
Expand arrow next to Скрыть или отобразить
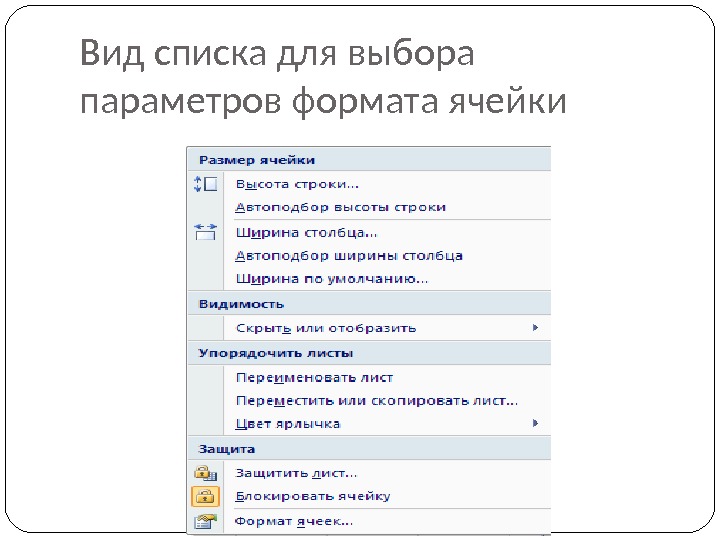[x=535, y=327]
